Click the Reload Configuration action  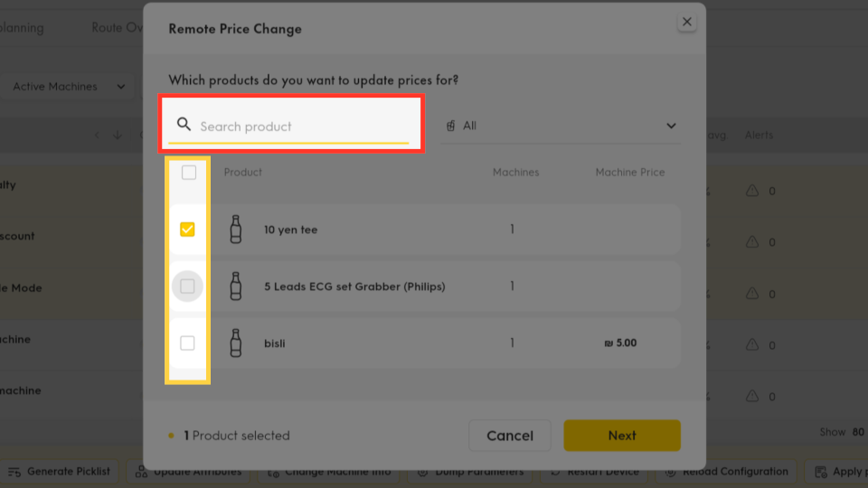coord(726,472)
